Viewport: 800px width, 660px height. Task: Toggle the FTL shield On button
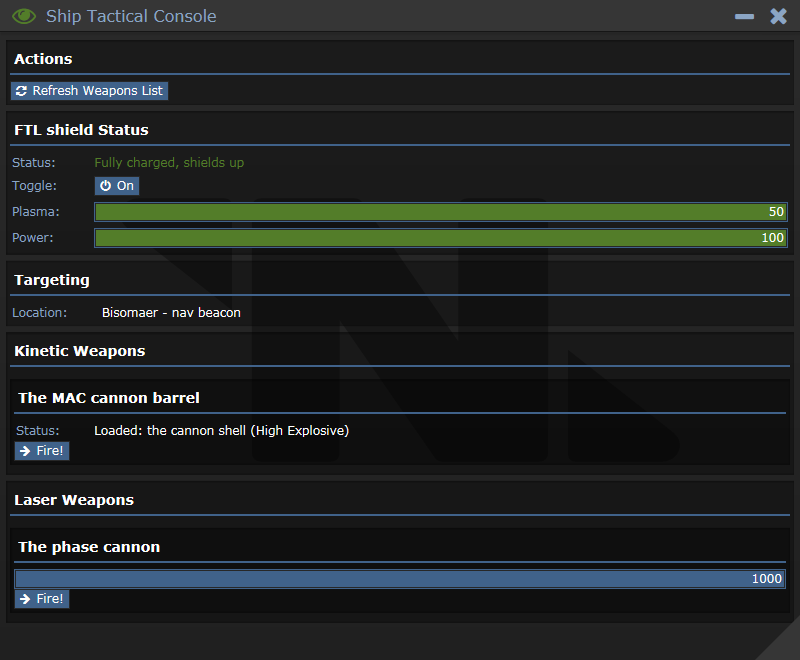117,186
